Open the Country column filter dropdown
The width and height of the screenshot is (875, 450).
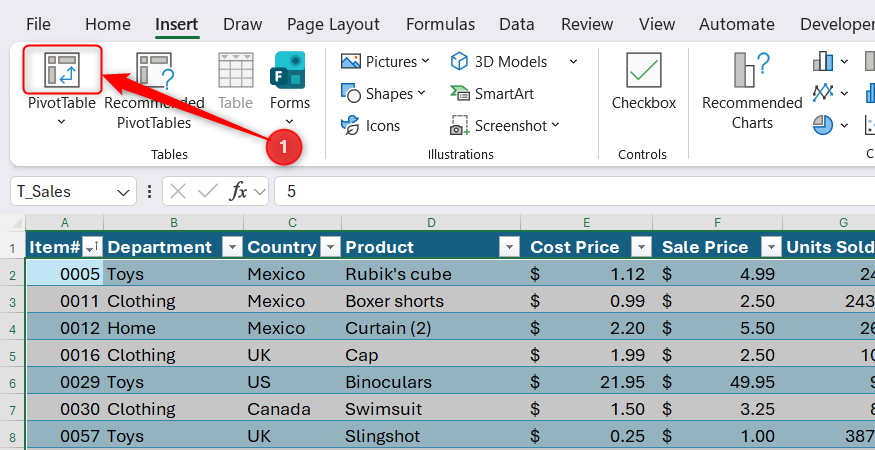(x=330, y=246)
